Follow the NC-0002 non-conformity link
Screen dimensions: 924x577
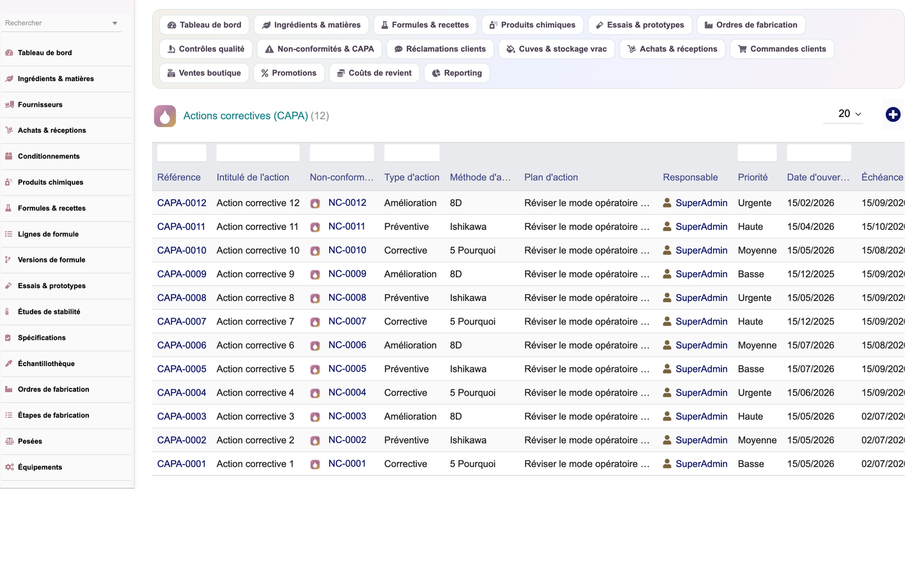tap(347, 440)
